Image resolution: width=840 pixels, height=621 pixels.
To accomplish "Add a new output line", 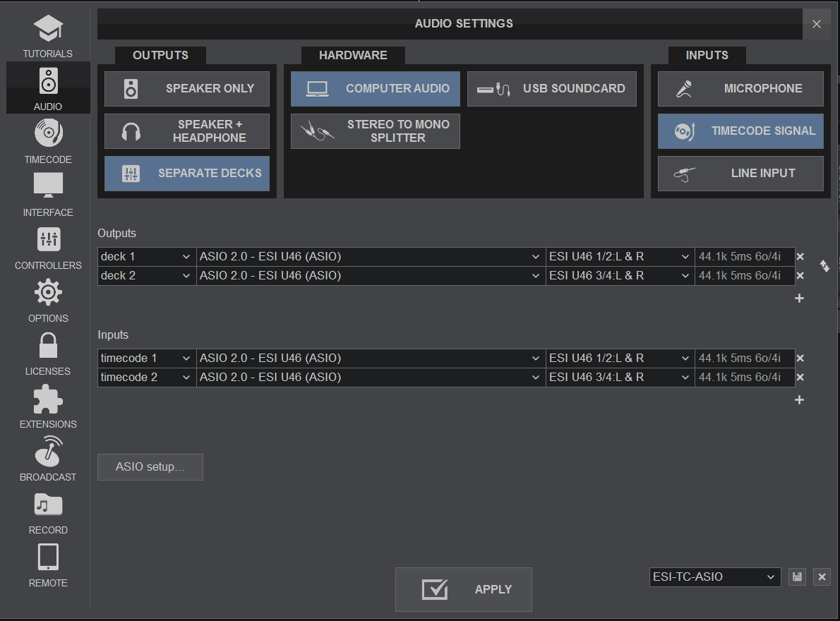I will (x=799, y=299).
